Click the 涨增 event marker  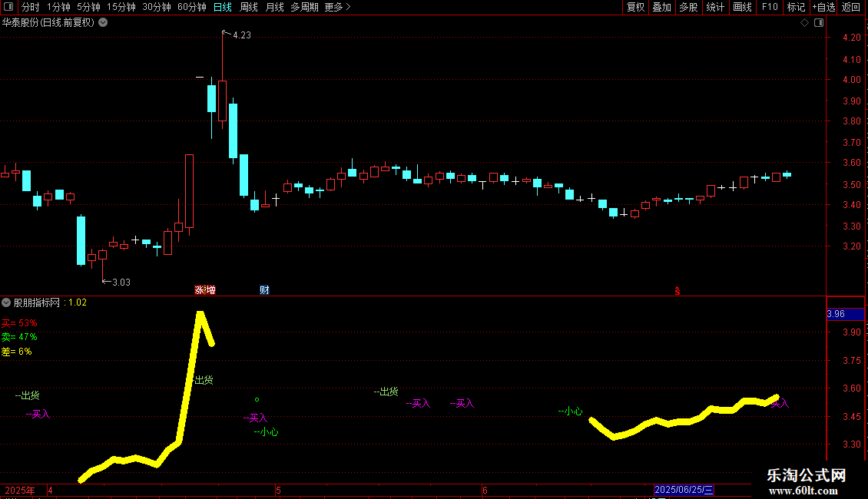click(205, 290)
